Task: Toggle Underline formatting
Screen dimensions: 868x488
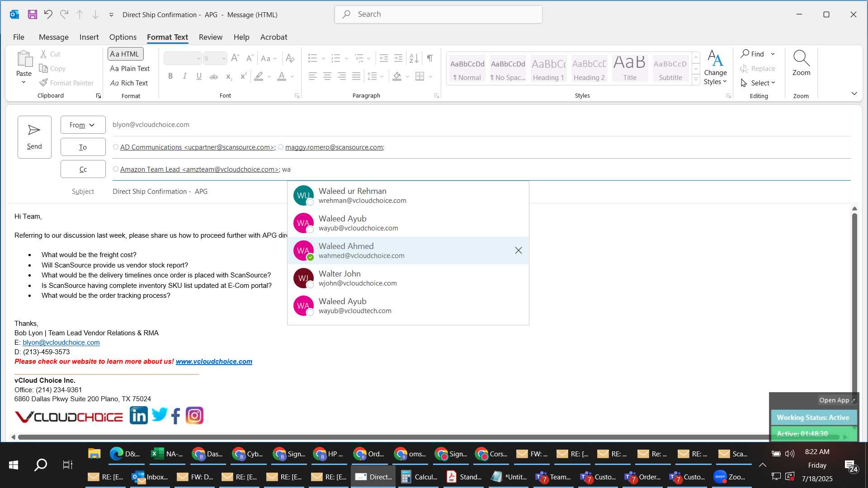Action: (199, 76)
